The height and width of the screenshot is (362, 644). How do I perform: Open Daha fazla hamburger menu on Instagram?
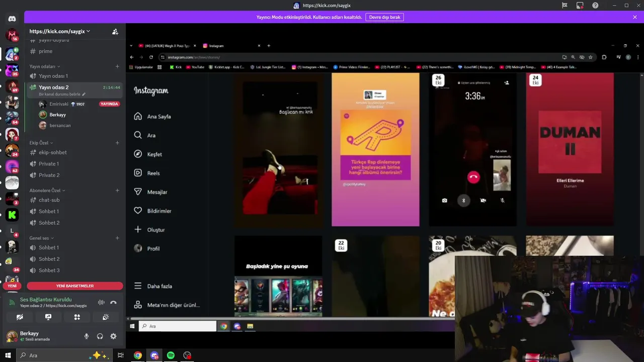138,286
